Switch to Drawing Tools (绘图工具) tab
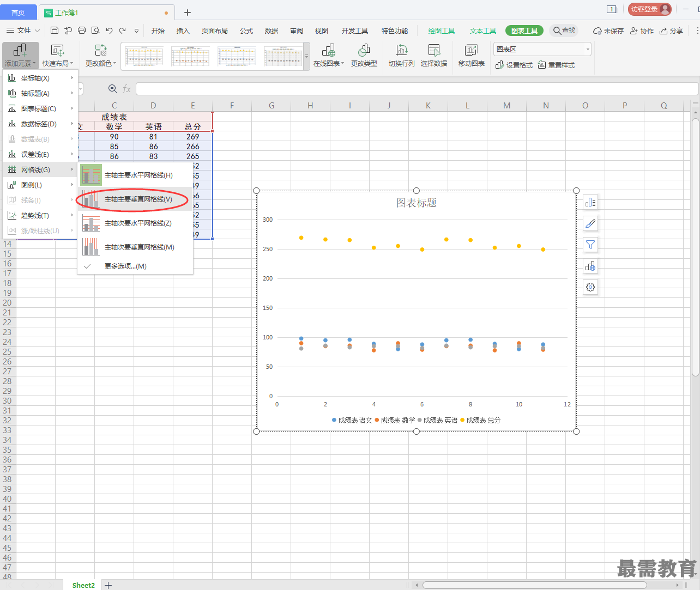Screen dimensions: 700x590 pos(442,31)
